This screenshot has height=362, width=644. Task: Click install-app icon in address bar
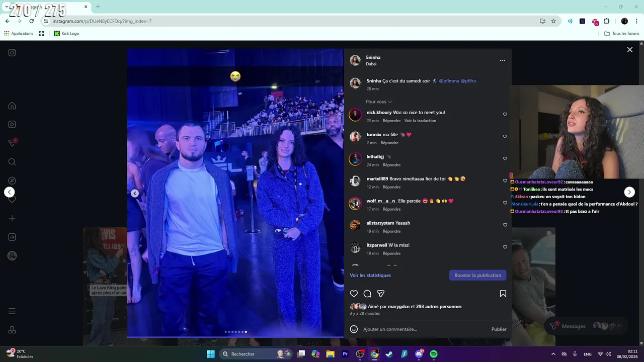(x=542, y=21)
